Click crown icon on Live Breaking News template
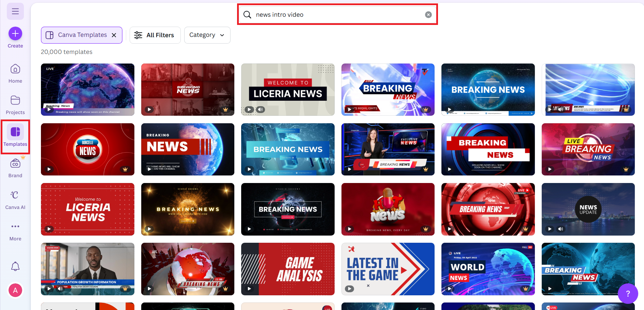This screenshot has width=644, height=310. (x=626, y=169)
